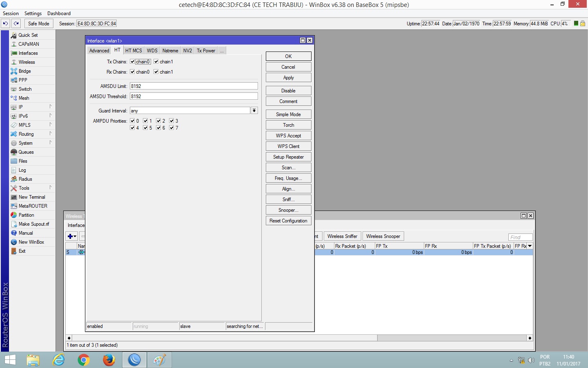The image size is (588, 368).
Task: Open the Switch menu icon
Action: click(14, 89)
